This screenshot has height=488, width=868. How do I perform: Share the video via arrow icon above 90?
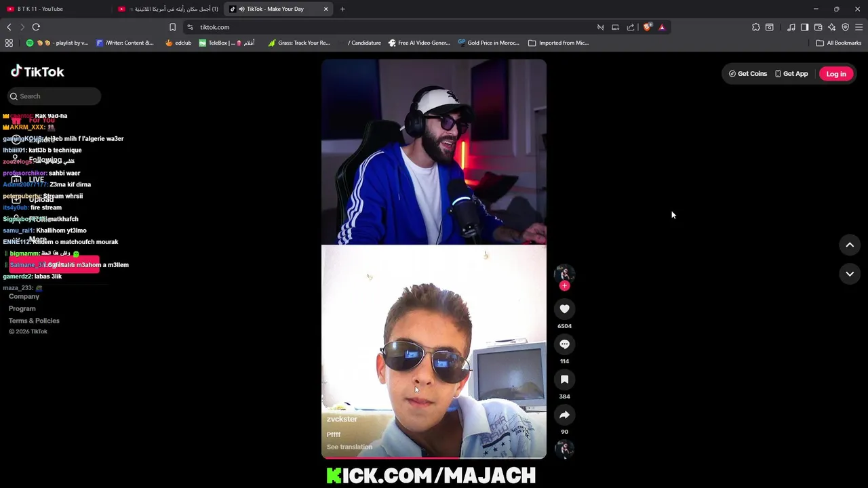tap(564, 415)
